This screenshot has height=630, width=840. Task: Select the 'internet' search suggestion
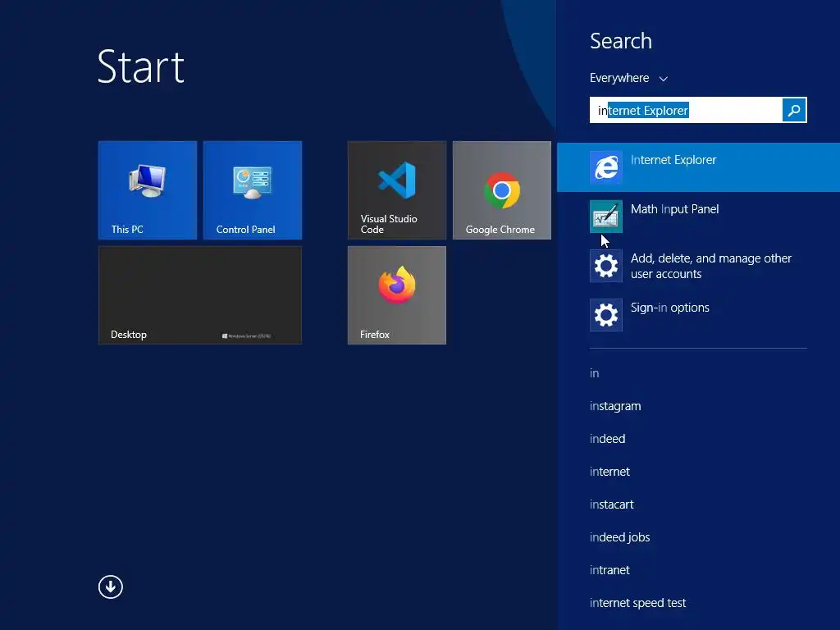coord(609,472)
